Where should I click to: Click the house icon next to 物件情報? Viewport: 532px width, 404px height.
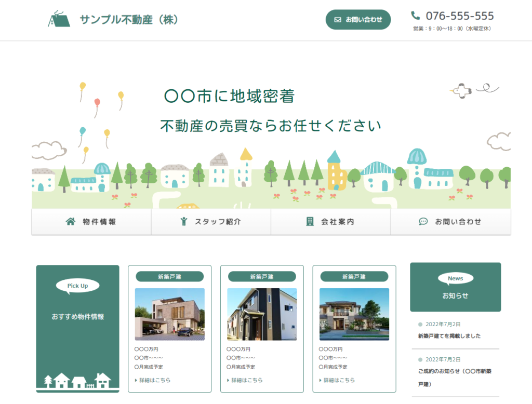(71, 222)
